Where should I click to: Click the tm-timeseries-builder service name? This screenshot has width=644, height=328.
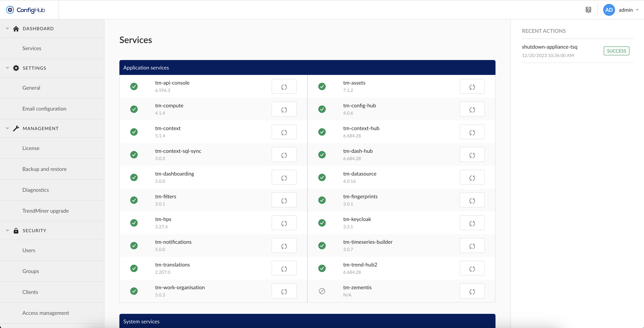tap(368, 242)
